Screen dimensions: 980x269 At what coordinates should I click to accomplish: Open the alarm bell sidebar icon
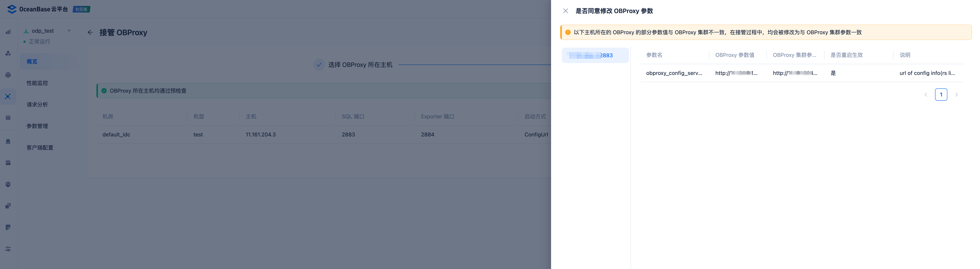8,142
